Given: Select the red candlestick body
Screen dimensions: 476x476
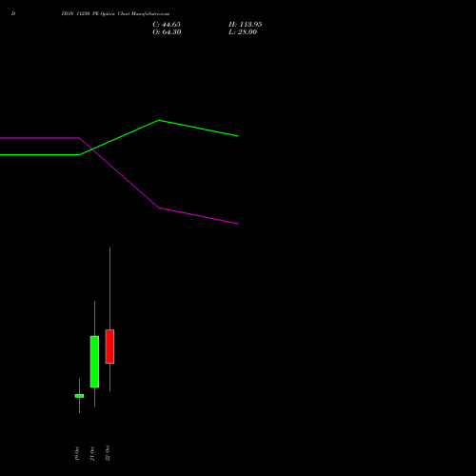Looking at the screenshot, I should pyautogui.click(x=109, y=347).
